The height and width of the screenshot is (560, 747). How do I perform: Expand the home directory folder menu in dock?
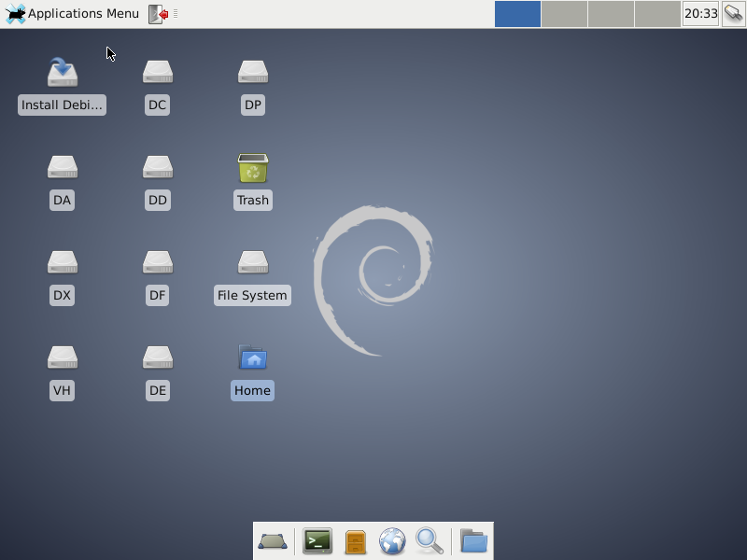tap(474, 541)
